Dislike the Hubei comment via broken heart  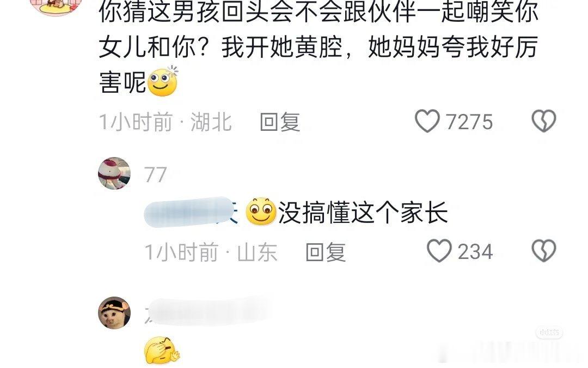(544, 121)
